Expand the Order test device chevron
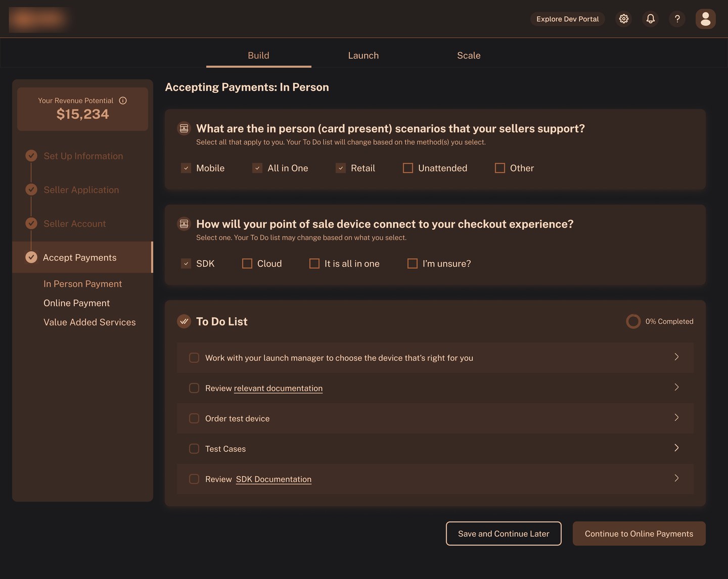The image size is (728, 579). (x=676, y=417)
